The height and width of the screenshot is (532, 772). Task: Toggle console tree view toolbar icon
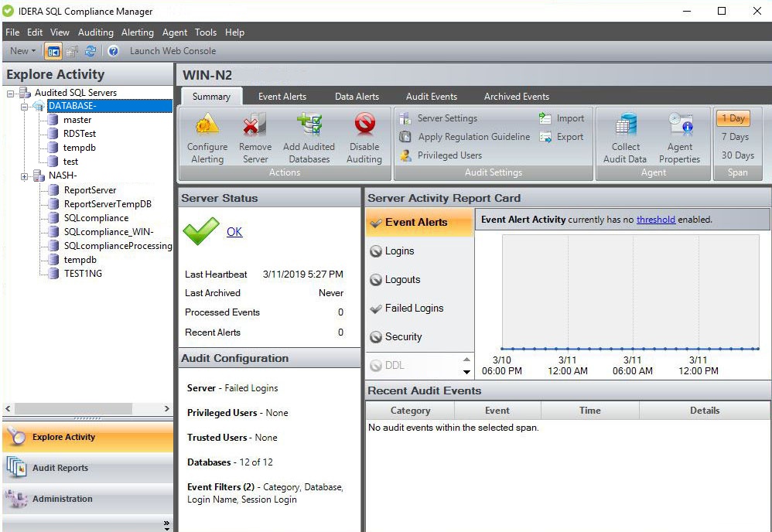(53, 51)
